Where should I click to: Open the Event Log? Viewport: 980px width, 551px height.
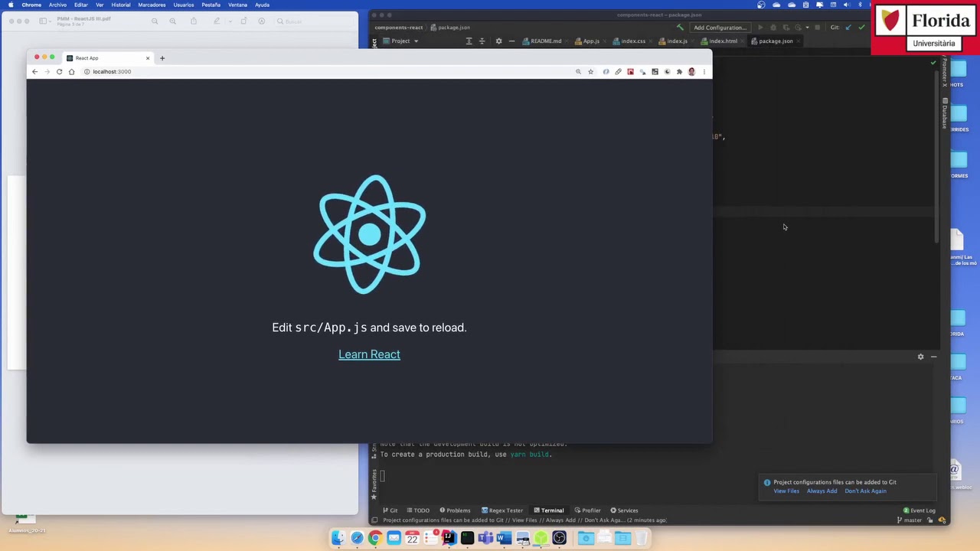[x=919, y=510]
